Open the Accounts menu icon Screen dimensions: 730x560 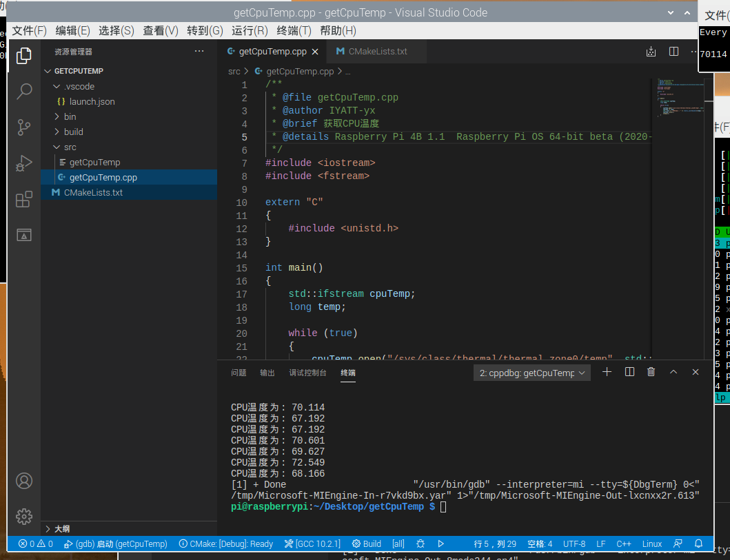[x=23, y=481]
